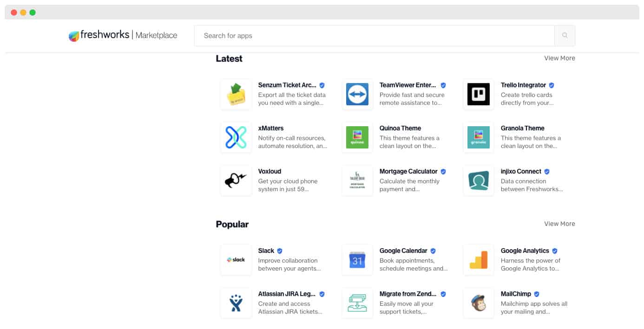Click the search magnifier button

coord(565,36)
